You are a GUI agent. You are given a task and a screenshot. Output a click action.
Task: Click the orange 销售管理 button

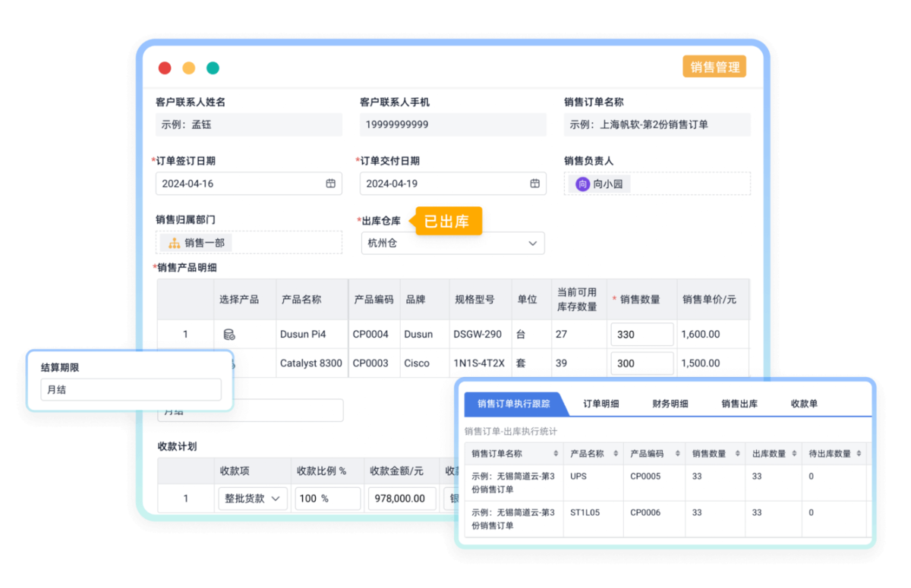click(x=714, y=67)
